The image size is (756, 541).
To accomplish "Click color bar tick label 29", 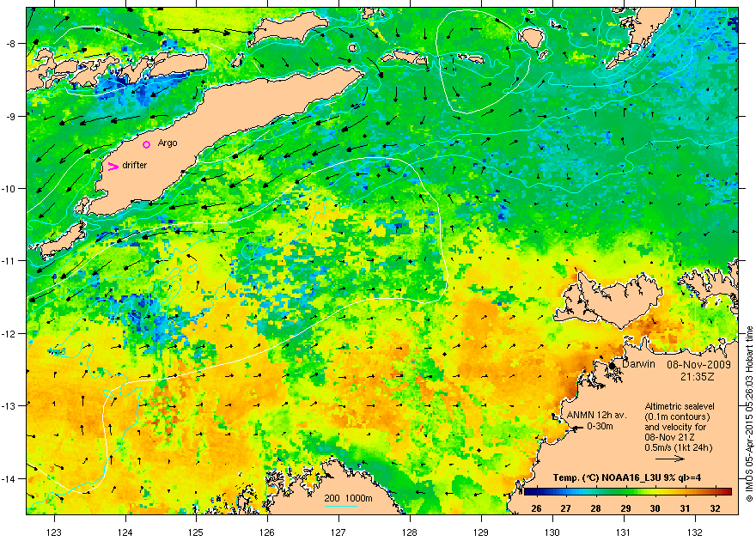I will click(625, 508).
